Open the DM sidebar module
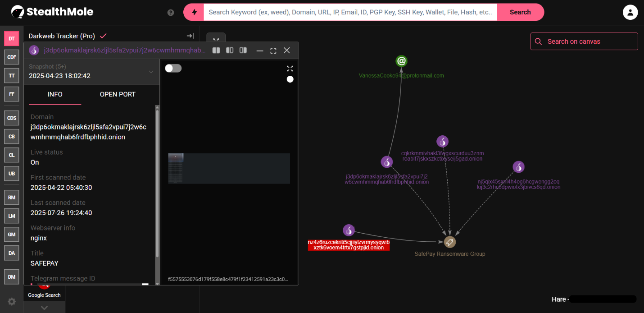 click(x=12, y=277)
